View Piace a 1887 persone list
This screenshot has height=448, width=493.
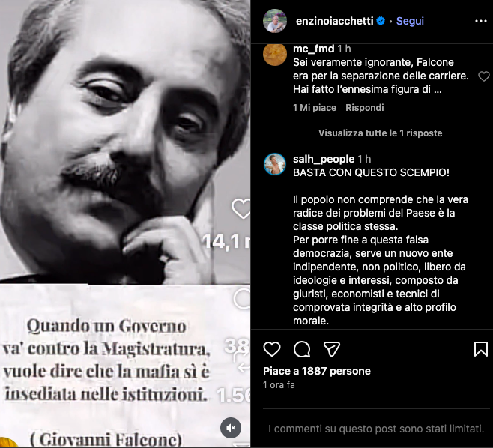click(x=317, y=371)
